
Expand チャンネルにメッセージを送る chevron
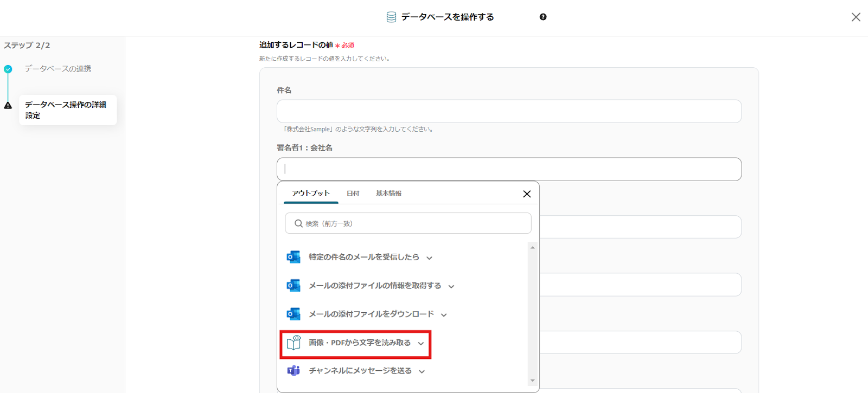pos(422,372)
